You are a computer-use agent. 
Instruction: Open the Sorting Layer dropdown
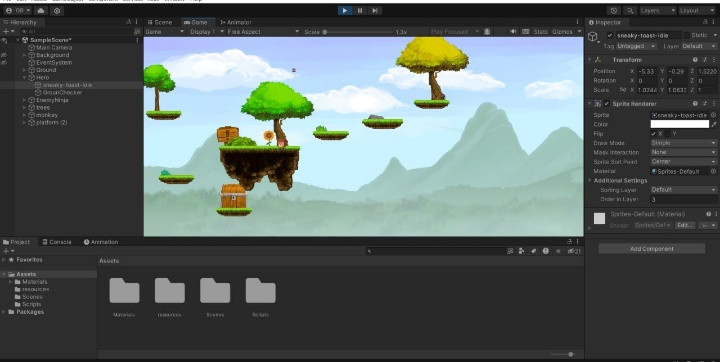tap(683, 190)
